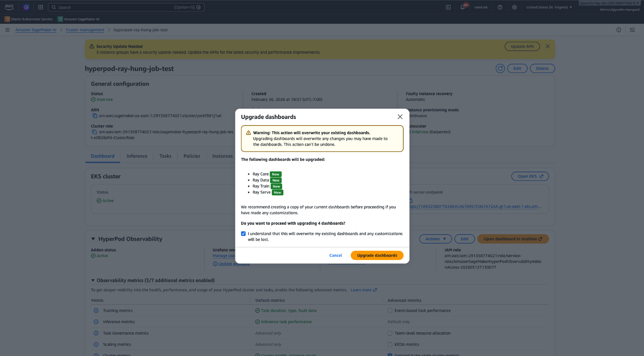Click the info icon next to Scaling metrics
The image size is (644, 356).
[x=96, y=345]
